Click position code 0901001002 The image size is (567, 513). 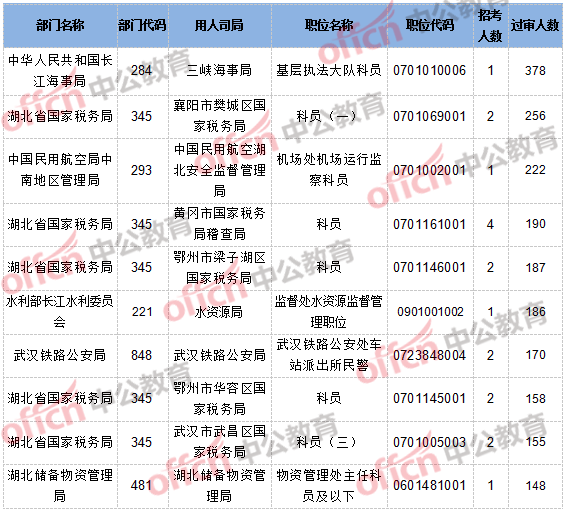click(x=430, y=312)
